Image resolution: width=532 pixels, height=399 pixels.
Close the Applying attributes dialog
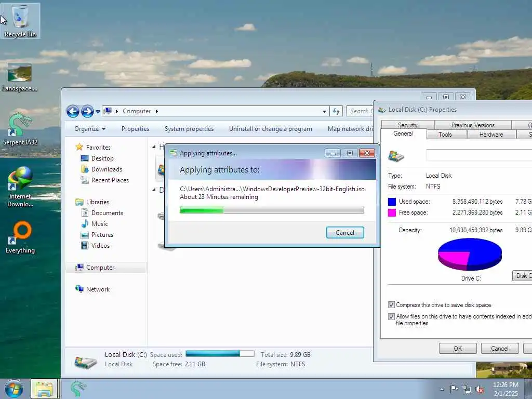pos(367,153)
